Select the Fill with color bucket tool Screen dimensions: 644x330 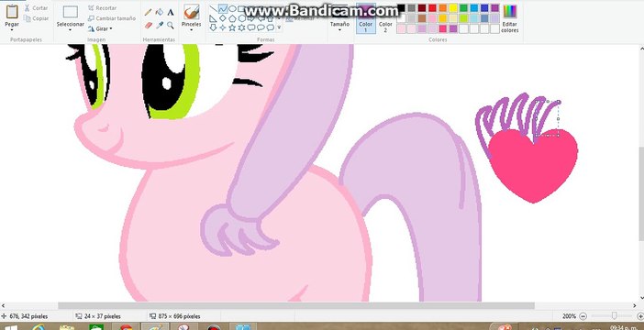tap(160, 12)
